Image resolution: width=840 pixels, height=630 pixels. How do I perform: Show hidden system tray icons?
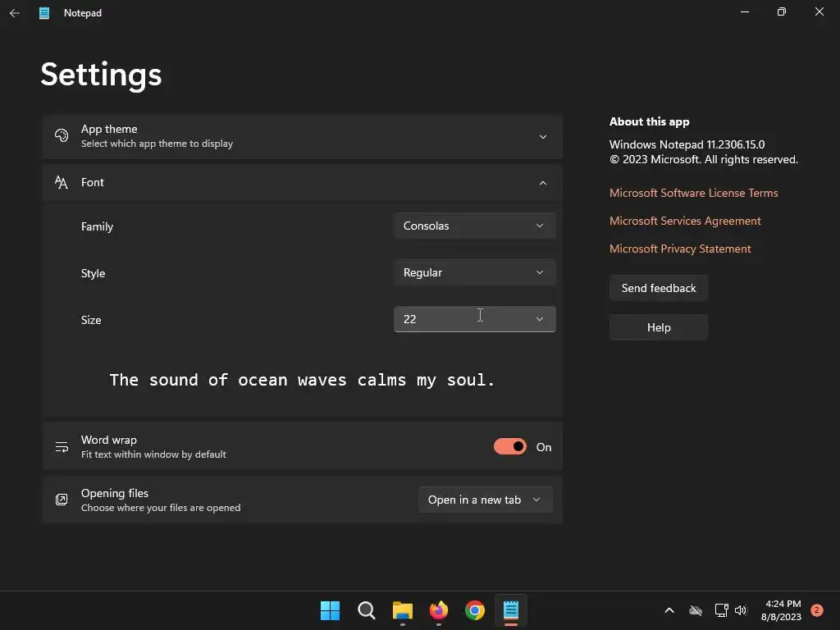[x=669, y=610]
